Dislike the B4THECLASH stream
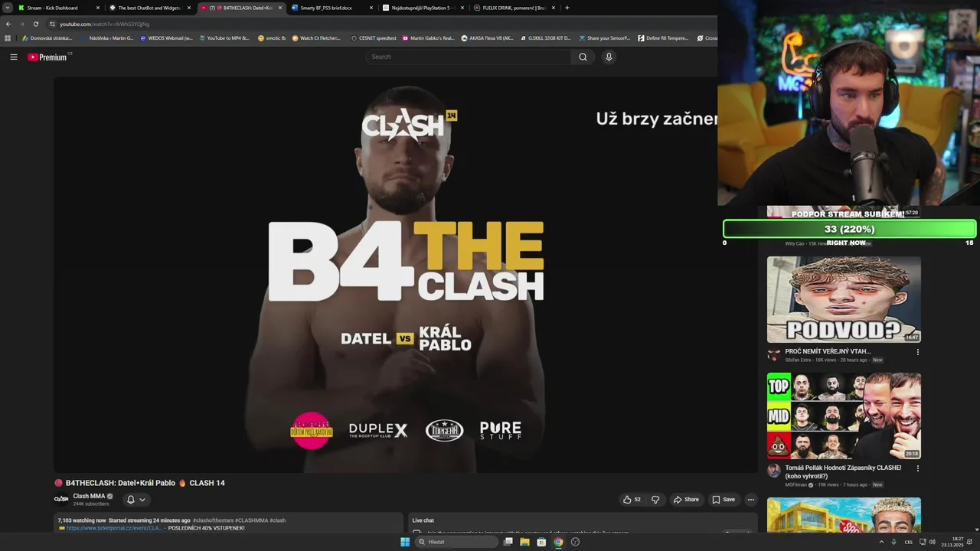Viewport: 980px width, 551px height. (655, 500)
